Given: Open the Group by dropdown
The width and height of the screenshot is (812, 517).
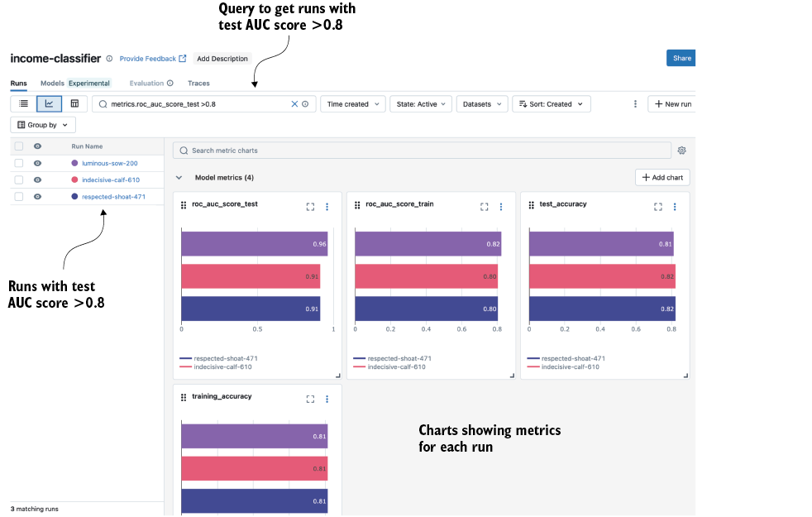Looking at the screenshot, I should pos(43,125).
